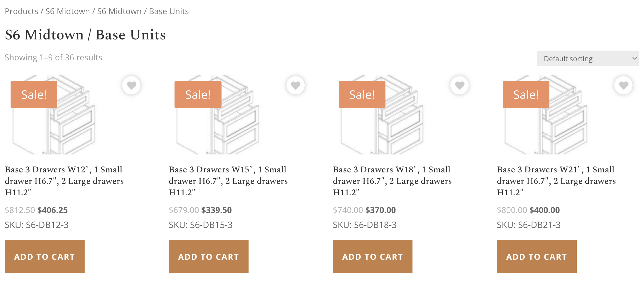
Task: Go to Products breadcrumb link
Action: pos(21,11)
